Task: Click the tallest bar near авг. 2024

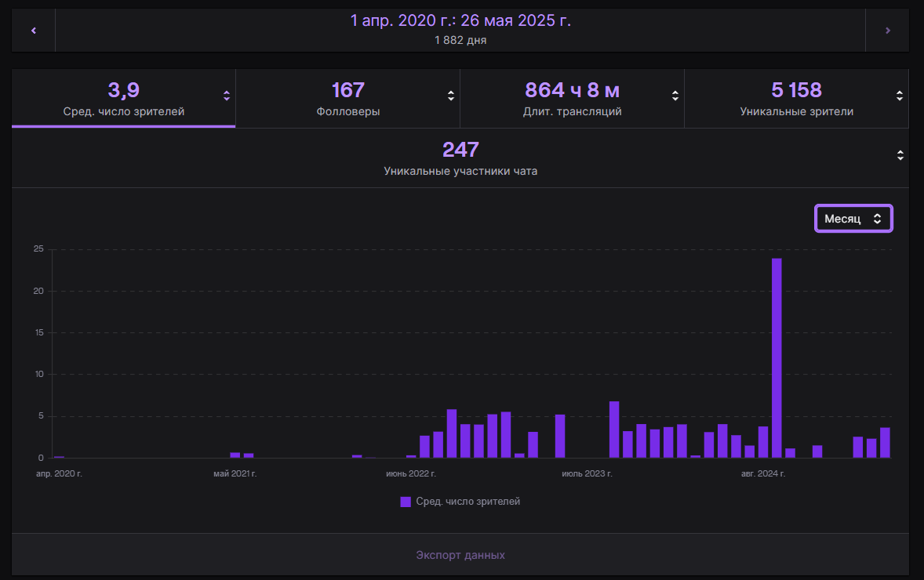Action: (x=777, y=357)
